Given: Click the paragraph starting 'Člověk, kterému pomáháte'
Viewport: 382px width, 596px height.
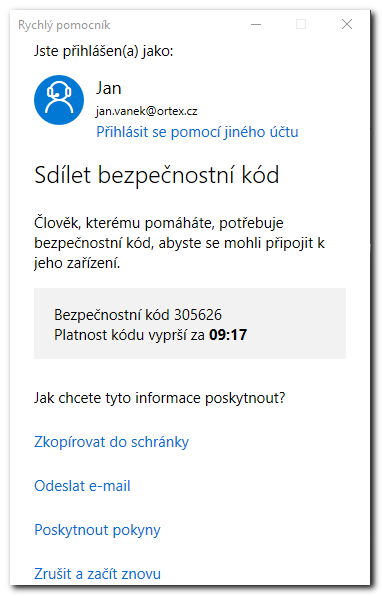Looking at the screenshot, I should (179, 243).
